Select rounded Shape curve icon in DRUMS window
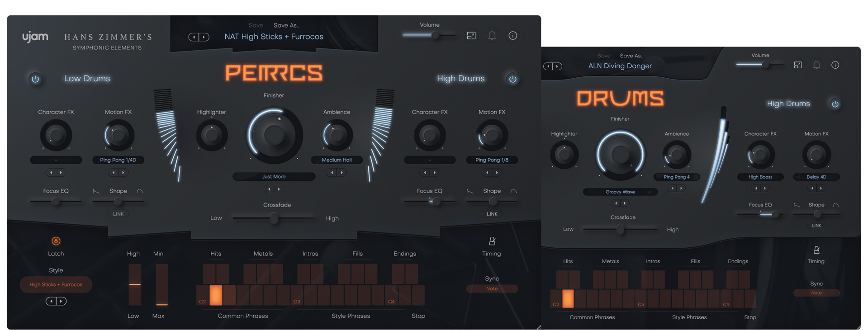Screen dimensions: 868x330 (x=836, y=205)
